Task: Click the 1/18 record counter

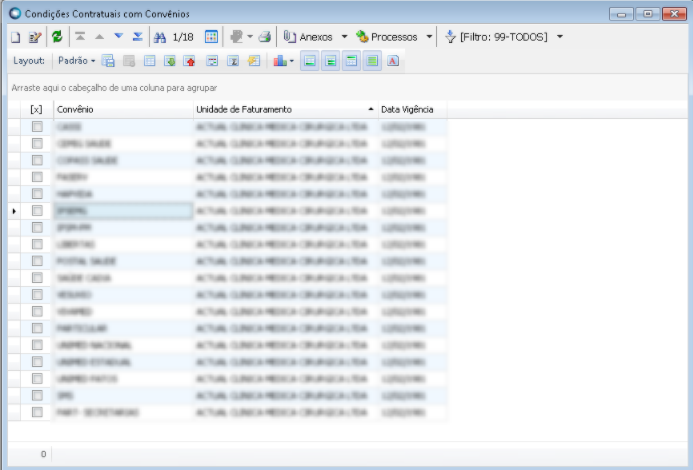Action: (x=183, y=37)
